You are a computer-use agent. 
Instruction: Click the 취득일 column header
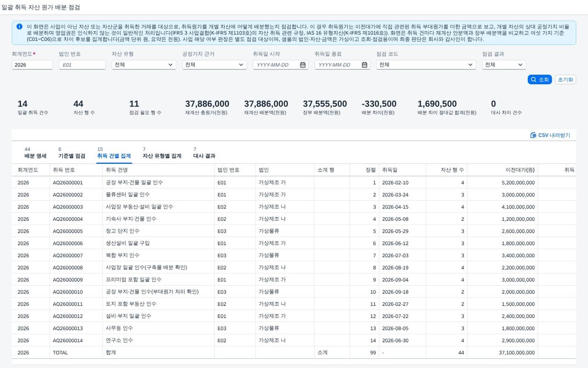click(x=402, y=170)
